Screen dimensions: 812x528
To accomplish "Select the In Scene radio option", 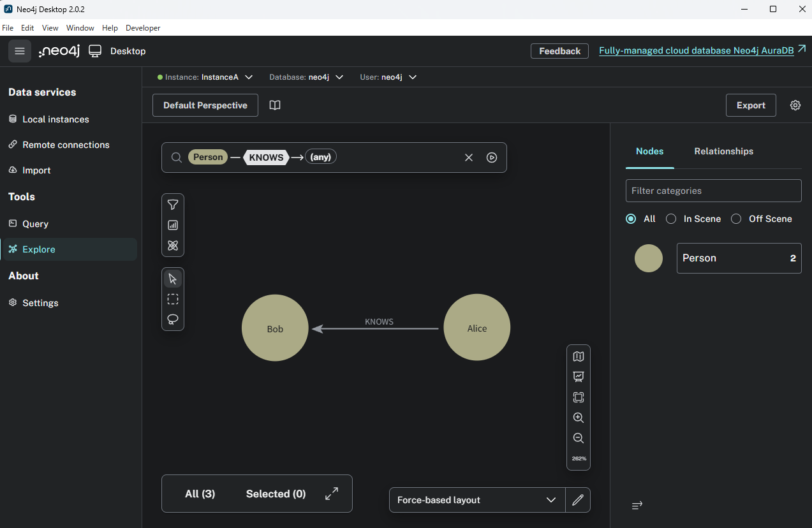I will click(x=671, y=219).
